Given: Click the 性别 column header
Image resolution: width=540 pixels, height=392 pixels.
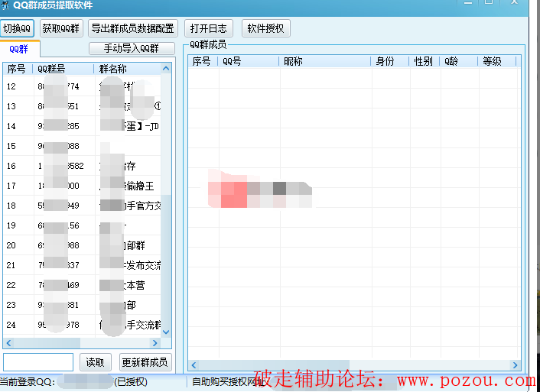Looking at the screenshot, I should [x=425, y=61].
